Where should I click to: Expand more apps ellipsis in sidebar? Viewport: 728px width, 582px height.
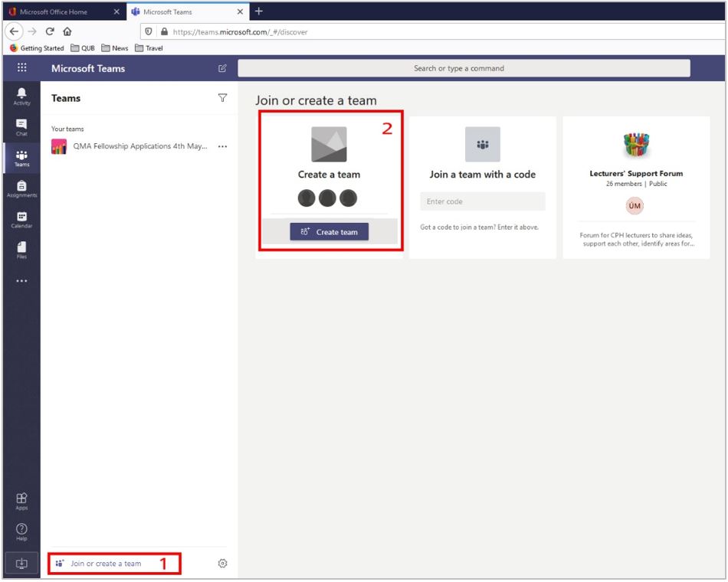tap(21, 281)
